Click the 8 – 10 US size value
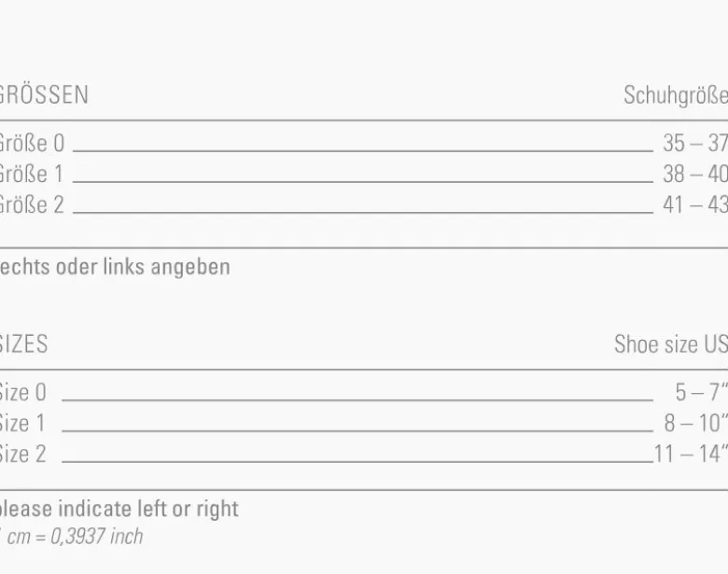This screenshot has height=574, width=728. pos(695,424)
